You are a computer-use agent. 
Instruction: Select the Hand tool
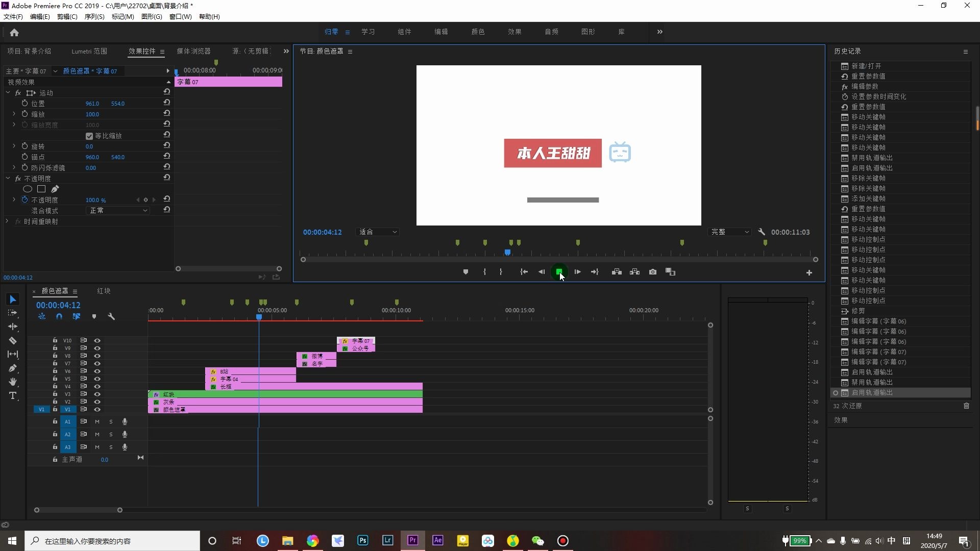point(13,382)
